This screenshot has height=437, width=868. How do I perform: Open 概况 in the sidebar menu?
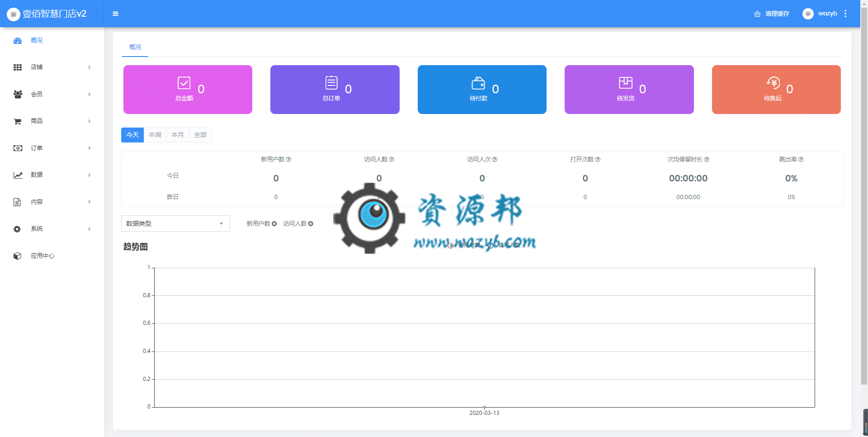pyautogui.click(x=52, y=41)
